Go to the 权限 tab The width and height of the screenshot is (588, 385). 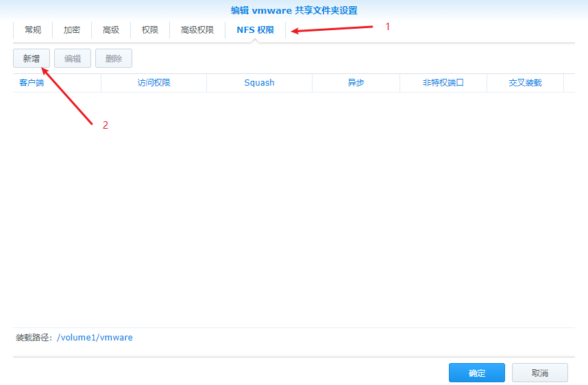click(x=150, y=30)
